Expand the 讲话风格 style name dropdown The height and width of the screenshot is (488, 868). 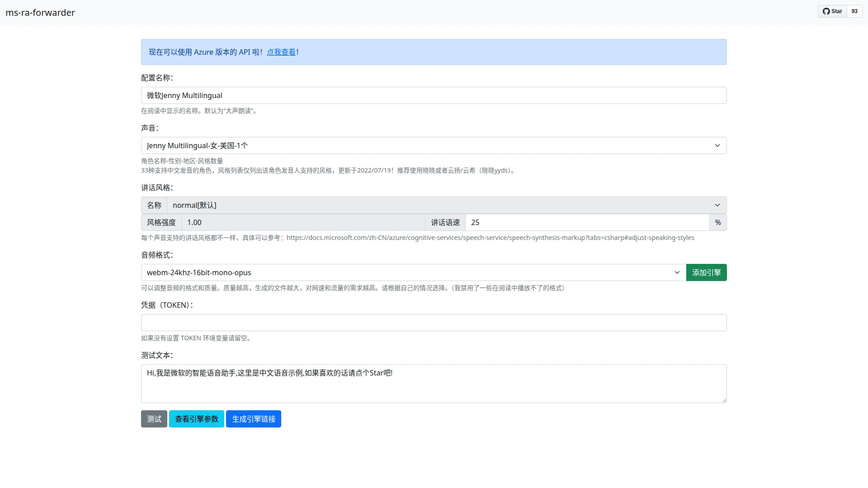click(447, 205)
